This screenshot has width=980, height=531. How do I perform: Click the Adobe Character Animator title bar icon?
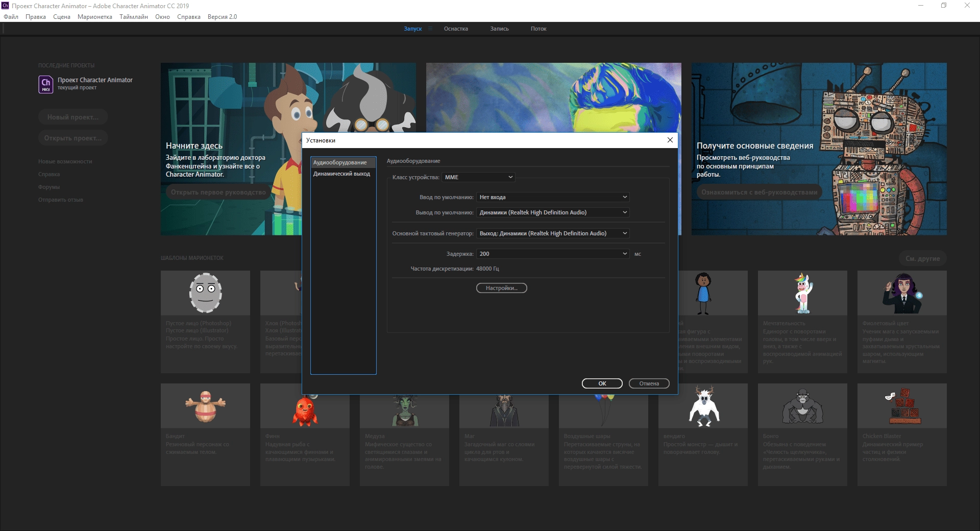coord(5,6)
